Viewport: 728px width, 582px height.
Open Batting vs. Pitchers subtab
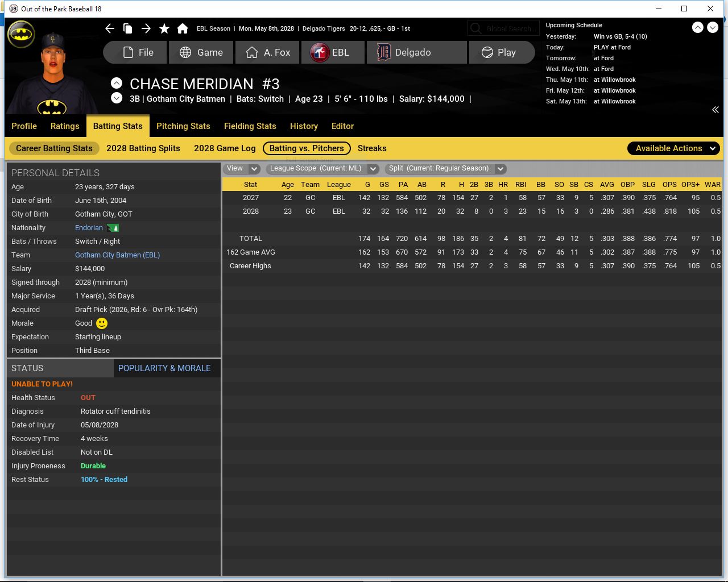(x=307, y=148)
